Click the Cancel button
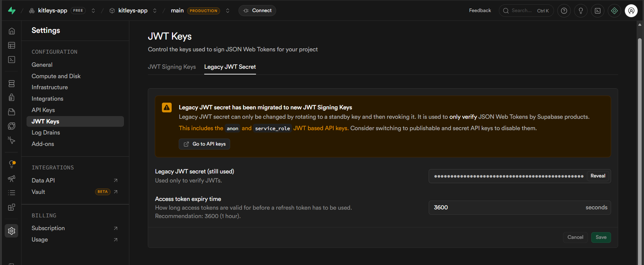 pyautogui.click(x=575, y=237)
